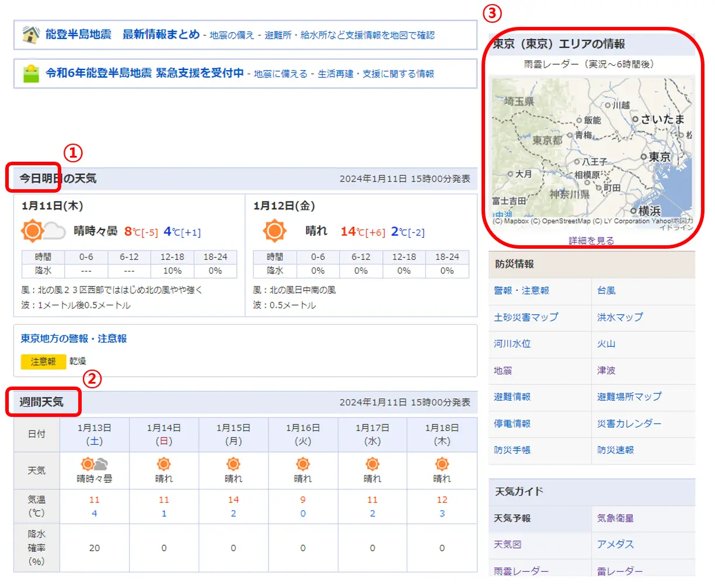Open 気象衛星 link
Screen dimensions: 715x588
[x=615, y=519]
